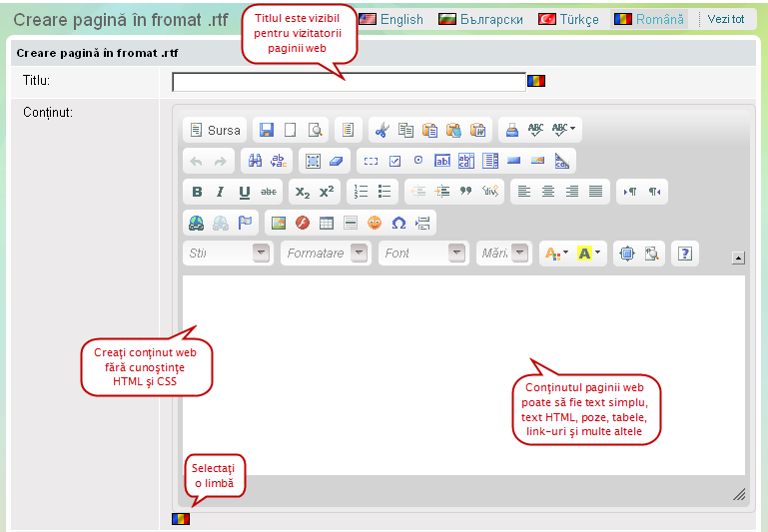Viewport: 768px width, 532px height.
Task: Open the Font dropdown
Action: (423, 254)
